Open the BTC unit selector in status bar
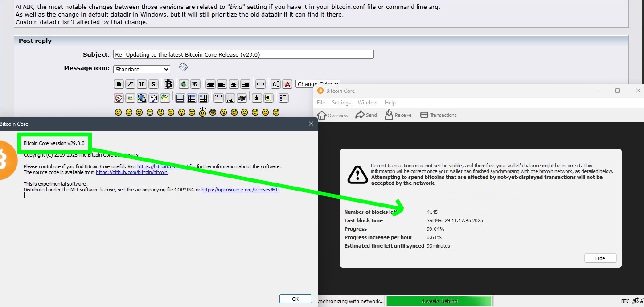Screen dimensions: 644x307 [x=625, y=301]
